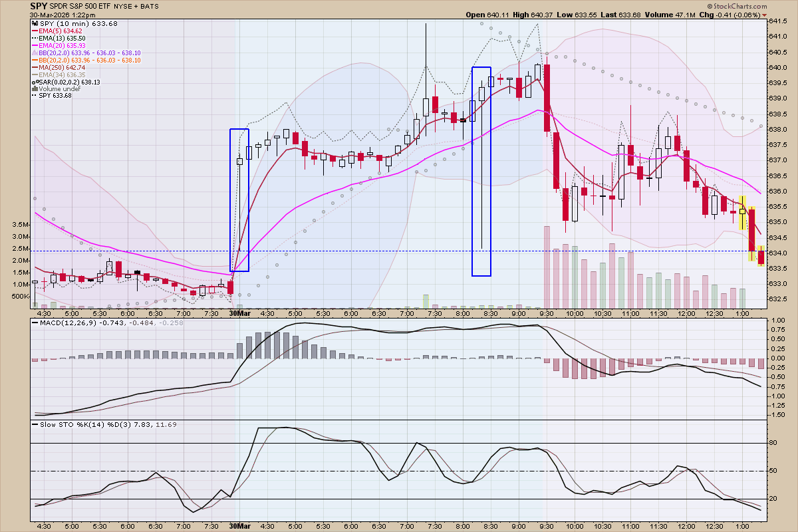This screenshot has height=532, width=798.
Task: Click the red line marker for EMA(5)
Action: pos(35,31)
